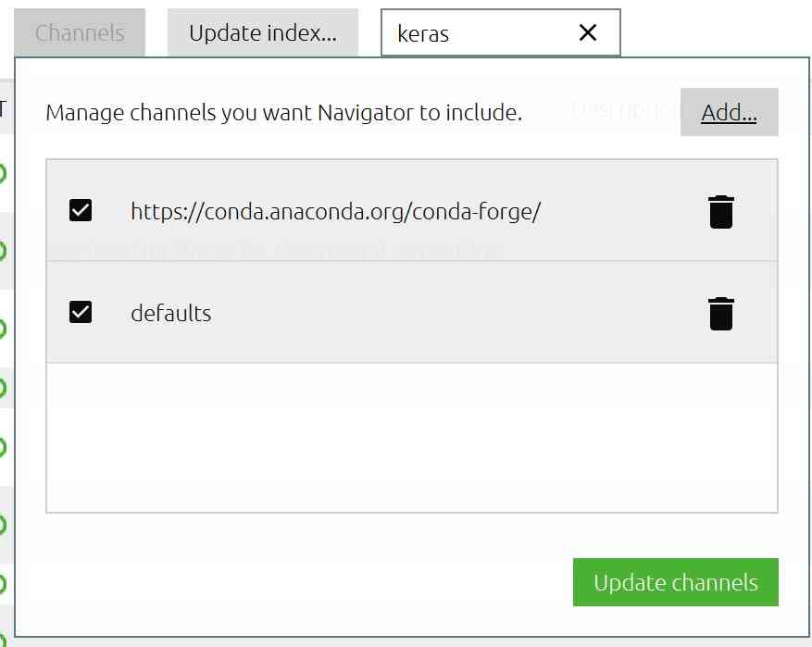Click the Add... channel button
The image size is (812, 647).
730,112
